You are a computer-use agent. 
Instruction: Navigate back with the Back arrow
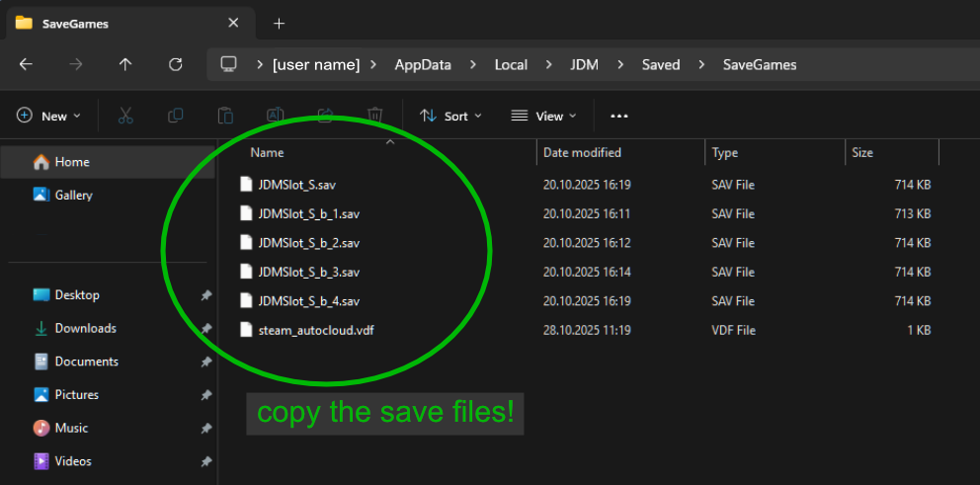coord(27,64)
